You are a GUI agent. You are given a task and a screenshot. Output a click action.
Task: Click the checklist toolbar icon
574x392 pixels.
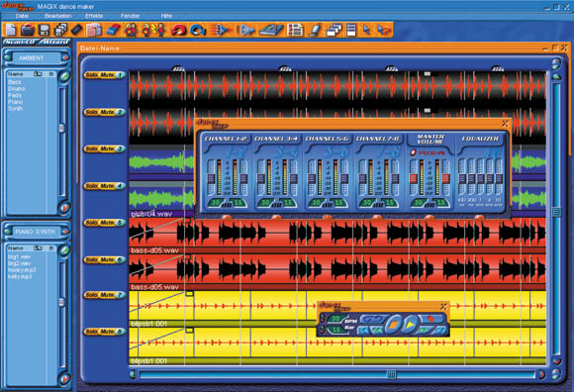[295, 30]
